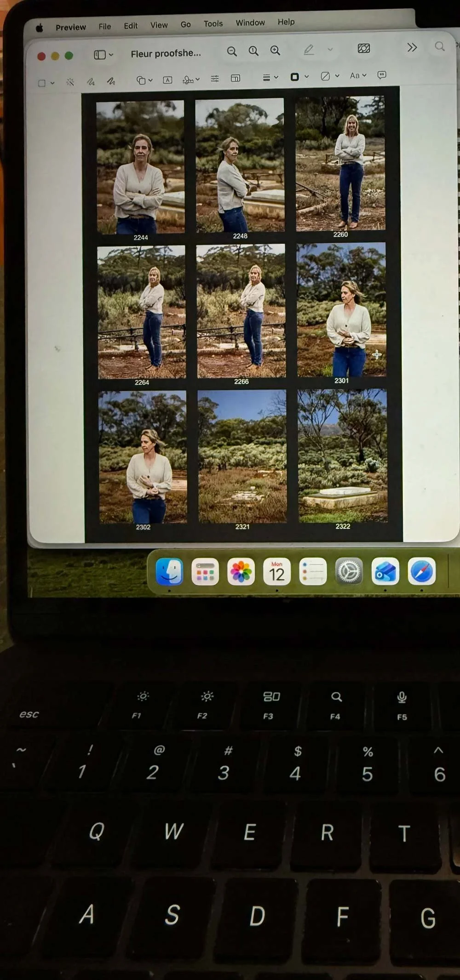Open the search magnifier in toolbar
Image resolution: width=460 pixels, height=980 pixels.
point(440,46)
